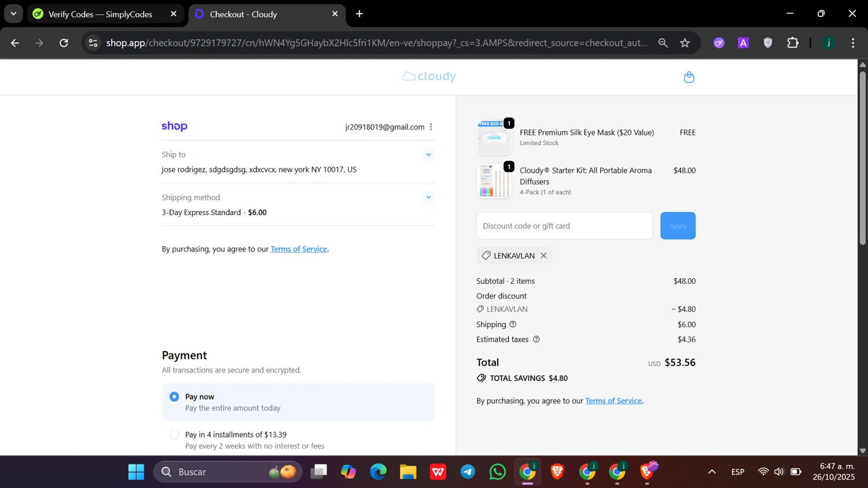Open the Windows Start menu

(136, 472)
